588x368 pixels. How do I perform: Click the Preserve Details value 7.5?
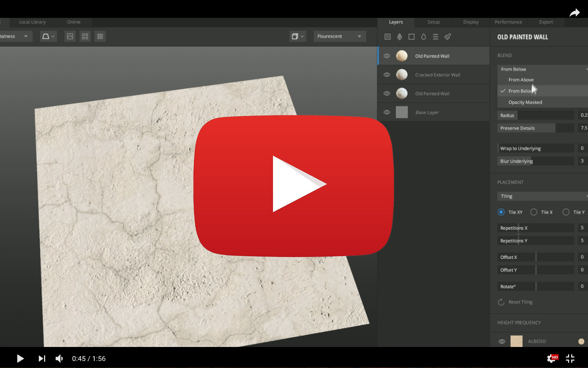[x=583, y=128]
